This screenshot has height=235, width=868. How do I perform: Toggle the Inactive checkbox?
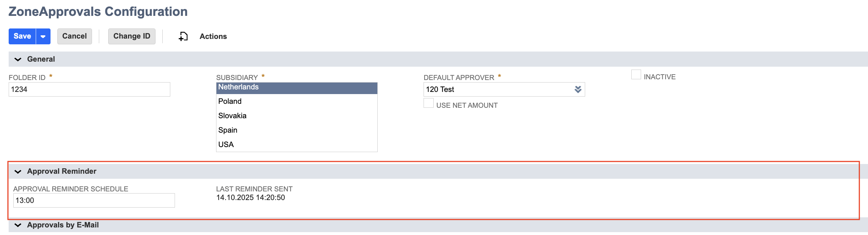(x=636, y=75)
